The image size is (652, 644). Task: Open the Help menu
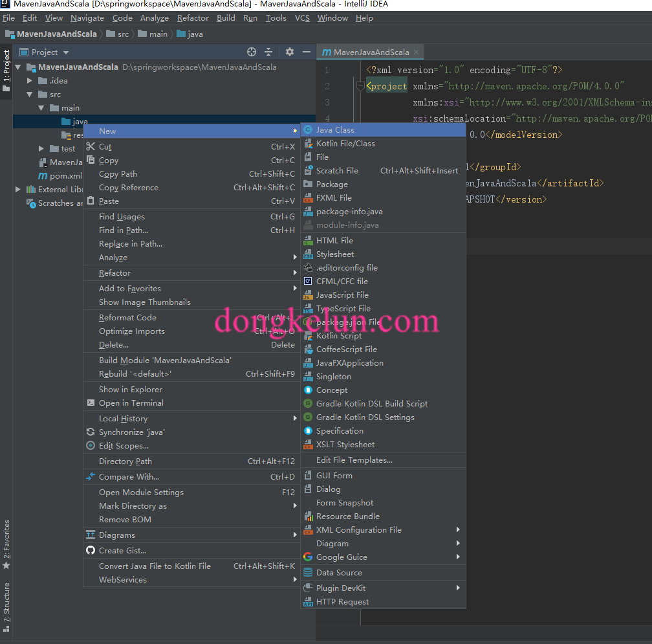[x=364, y=18]
